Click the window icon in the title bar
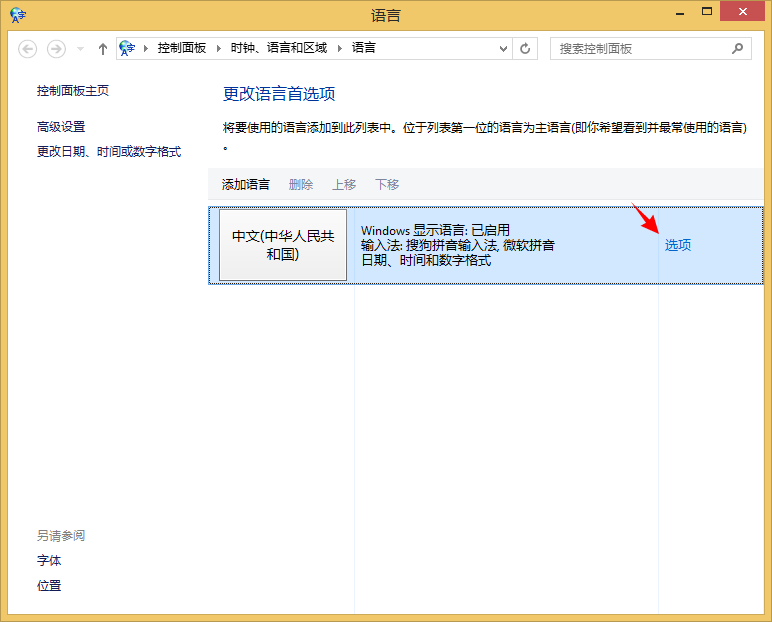This screenshot has height=622, width=772. pyautogui.click(x=18, y=15)
